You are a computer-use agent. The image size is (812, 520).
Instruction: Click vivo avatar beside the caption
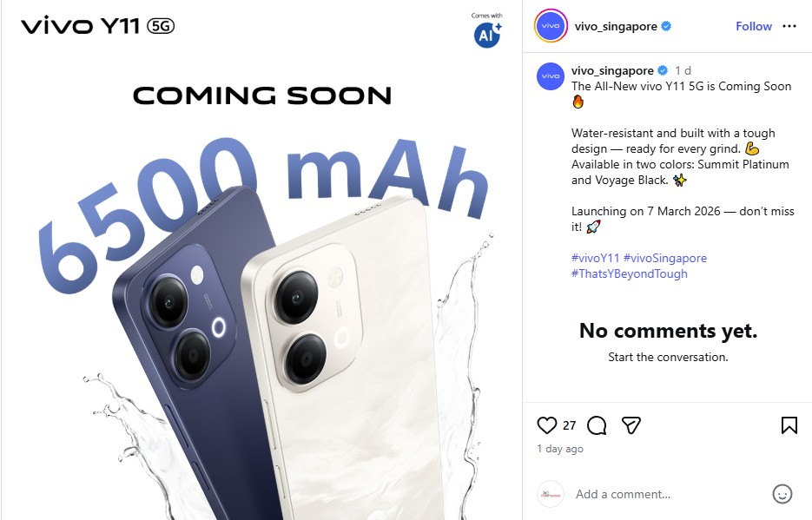[x=551, y=76]
